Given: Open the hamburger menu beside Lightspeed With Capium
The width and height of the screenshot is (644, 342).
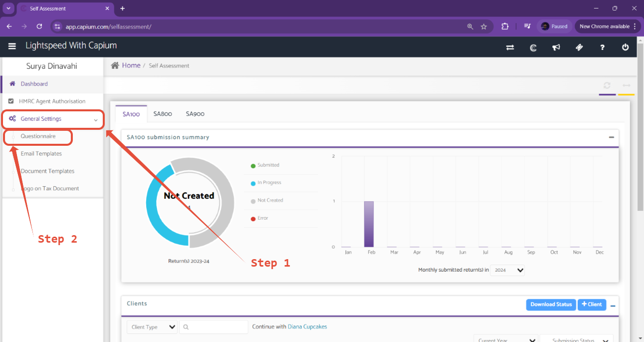Looking at the screenshot, I should (x=12, y=46).
